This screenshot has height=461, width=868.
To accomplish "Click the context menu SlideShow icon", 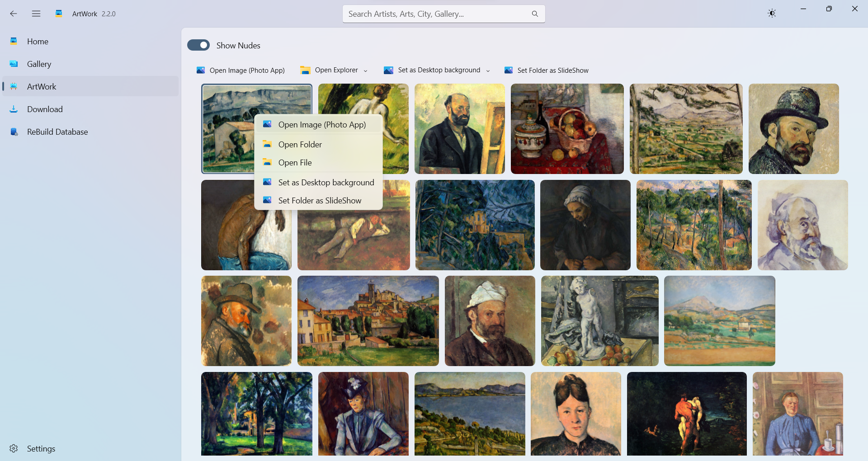I will tap(267, 200).
